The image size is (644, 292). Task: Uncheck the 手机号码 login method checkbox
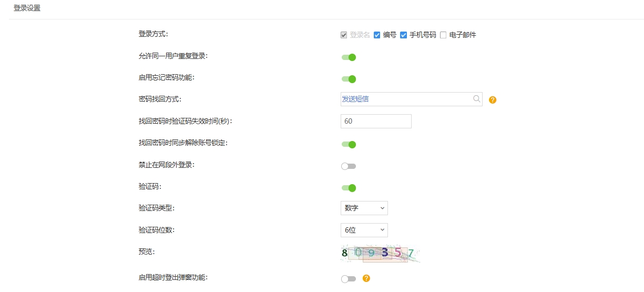403,35
